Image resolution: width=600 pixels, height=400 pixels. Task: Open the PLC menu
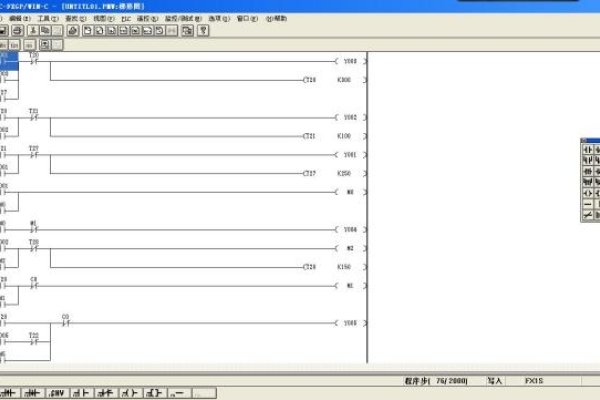[127, 18]
